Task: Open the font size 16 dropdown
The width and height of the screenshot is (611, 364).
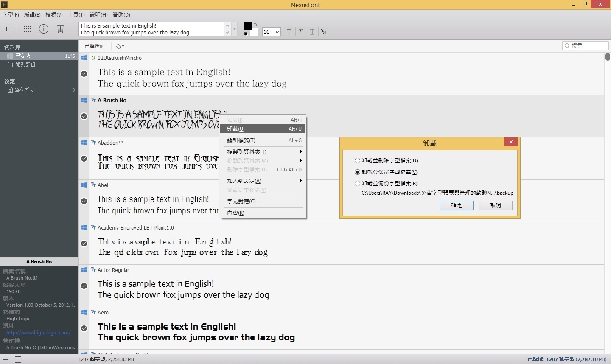Action: click(272, 32)
